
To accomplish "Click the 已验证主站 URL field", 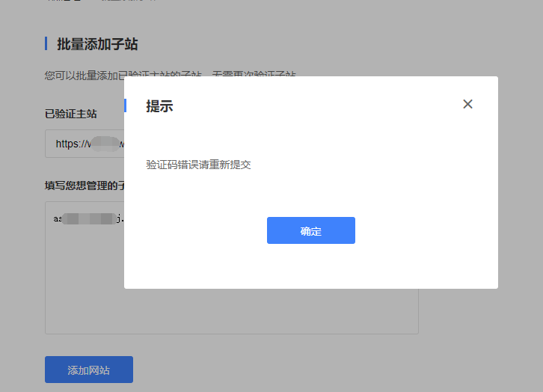I will (85, 144).
